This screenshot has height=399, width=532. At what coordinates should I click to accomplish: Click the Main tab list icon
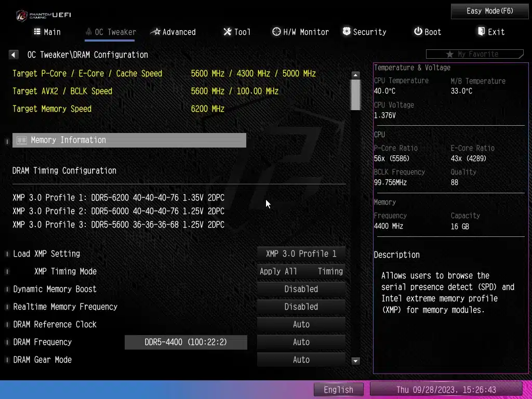[37, 32]
